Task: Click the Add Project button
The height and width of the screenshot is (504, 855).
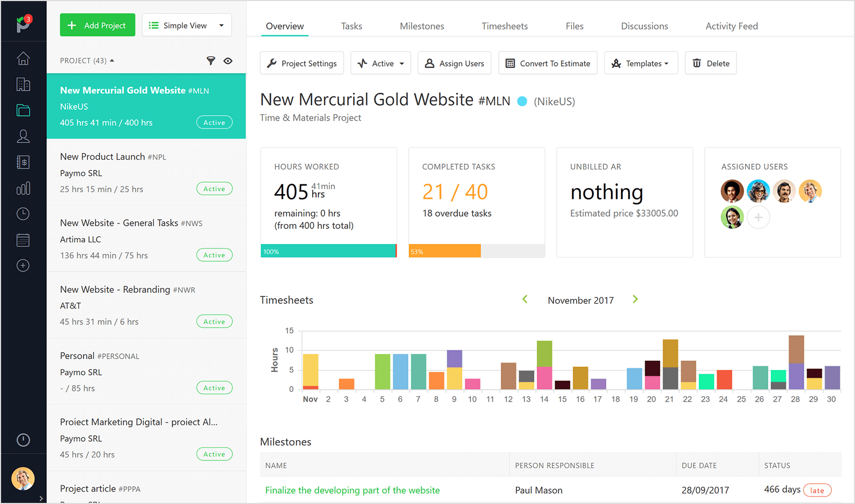Action: click(x=98, y=25)
